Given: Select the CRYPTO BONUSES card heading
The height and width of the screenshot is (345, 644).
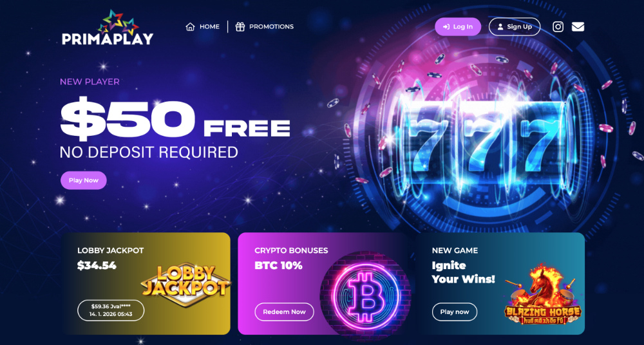Looking at the screenshot, I should pyautogui.click(x=291, y=250).
